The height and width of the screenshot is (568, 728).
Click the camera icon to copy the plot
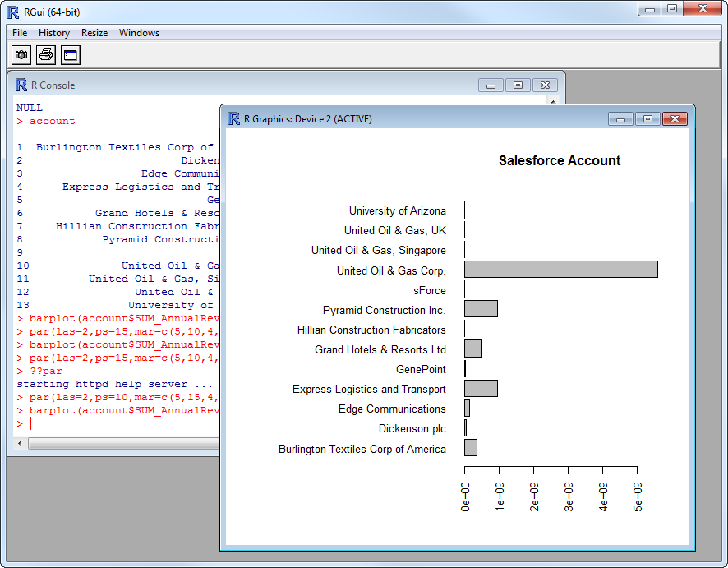(21, 55)
